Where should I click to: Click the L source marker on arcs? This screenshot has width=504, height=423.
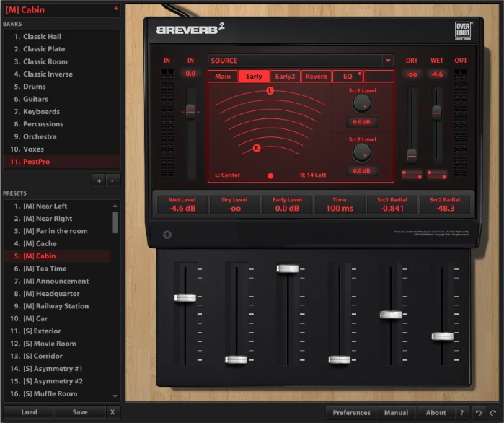[x=270, y=91]
